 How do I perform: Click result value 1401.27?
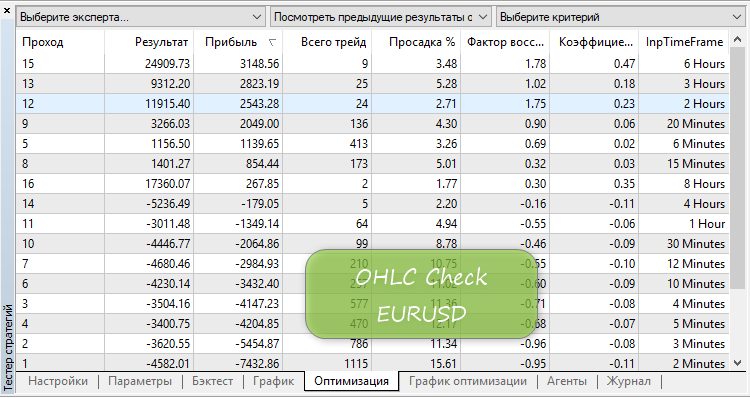point(170,164)
